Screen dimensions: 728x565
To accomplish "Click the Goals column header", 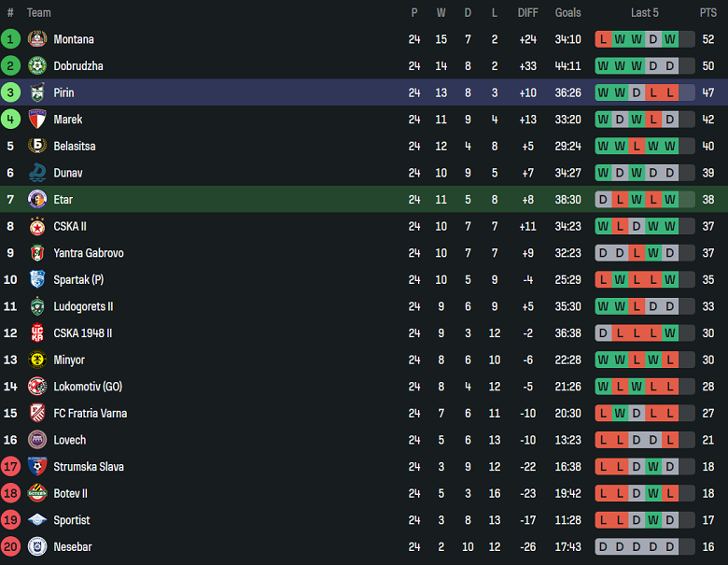I will pyautogui.click(x=567, y=13).
